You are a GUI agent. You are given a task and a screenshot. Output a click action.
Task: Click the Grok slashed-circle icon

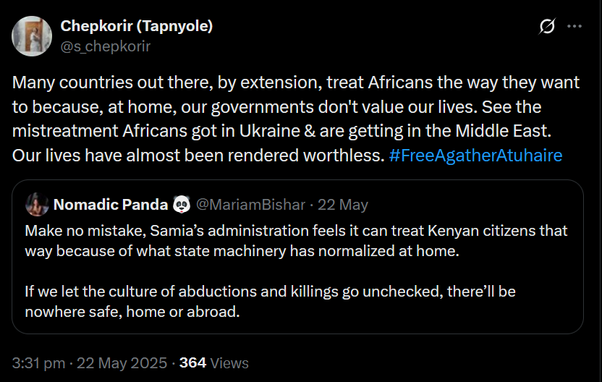tap(547, 26)
